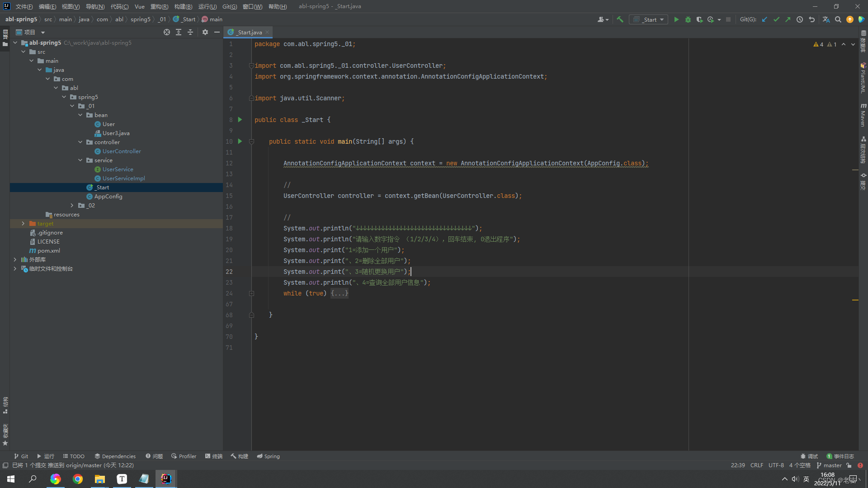Run the _Start configuration with the green play button
The height and width of the screenshot is (488, 868).
click(676, 19)
